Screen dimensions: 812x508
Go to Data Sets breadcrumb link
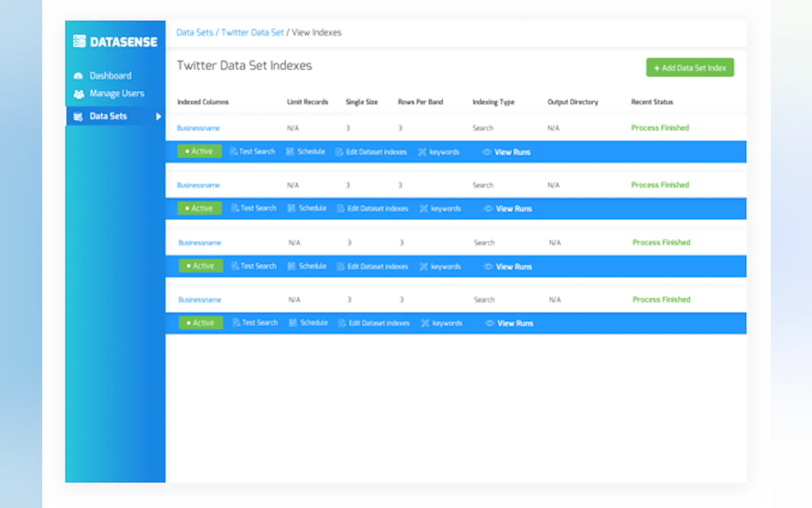195,33
